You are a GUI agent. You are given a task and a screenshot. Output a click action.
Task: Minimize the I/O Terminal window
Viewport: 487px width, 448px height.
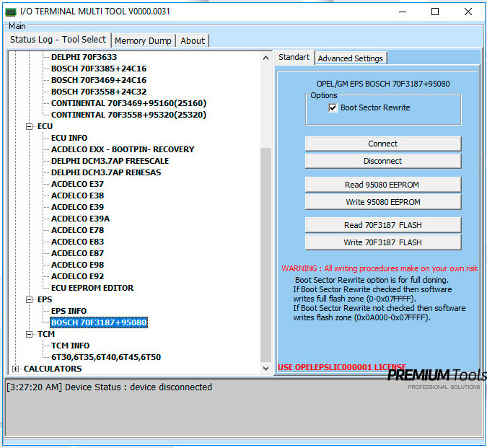[x=403, y=12]
